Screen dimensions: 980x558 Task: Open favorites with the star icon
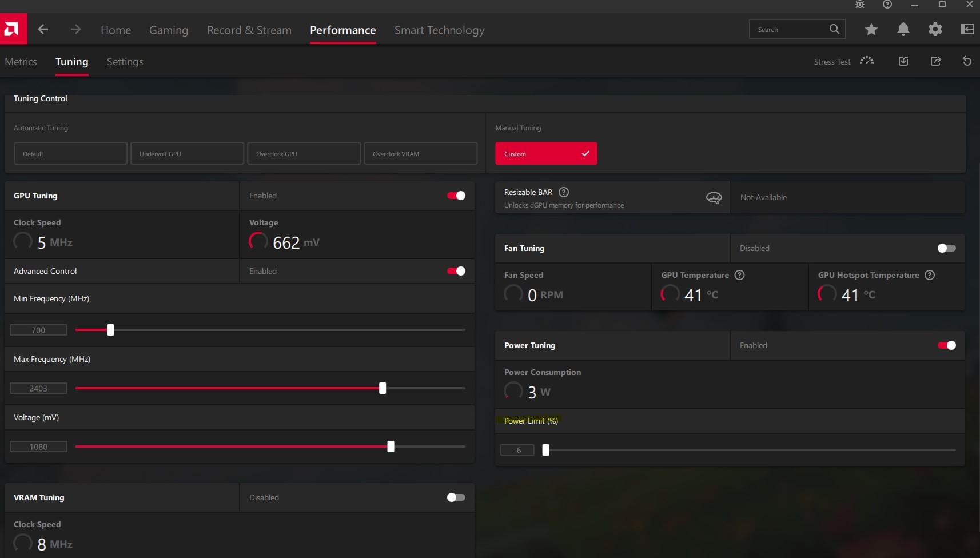(871, 29)
